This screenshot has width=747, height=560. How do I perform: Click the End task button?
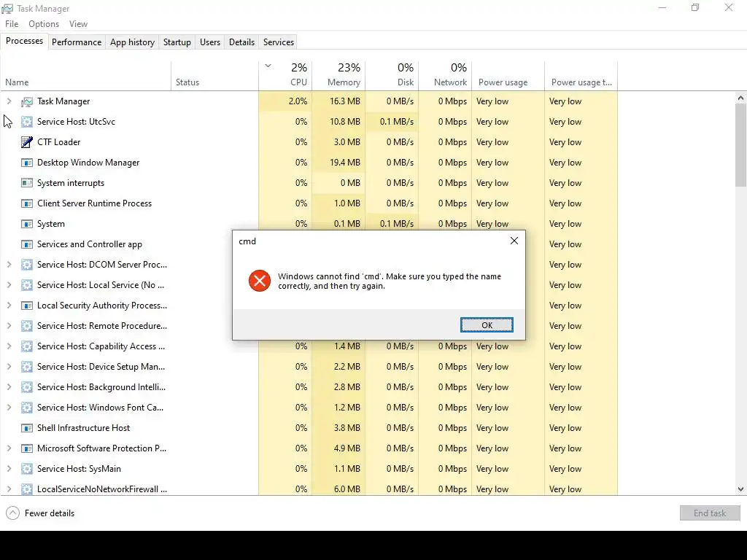point(710,513)
